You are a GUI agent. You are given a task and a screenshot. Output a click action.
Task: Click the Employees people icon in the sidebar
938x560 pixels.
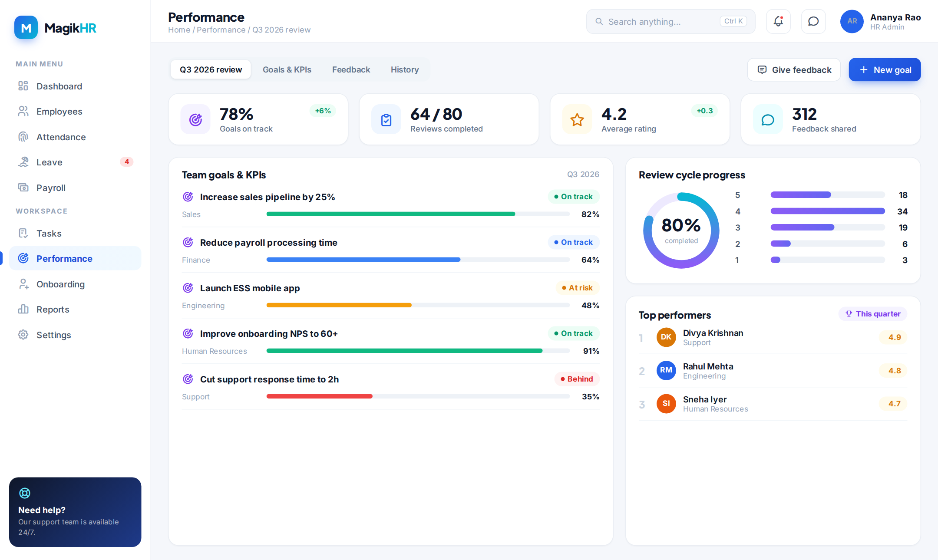[x=23, y=111]
